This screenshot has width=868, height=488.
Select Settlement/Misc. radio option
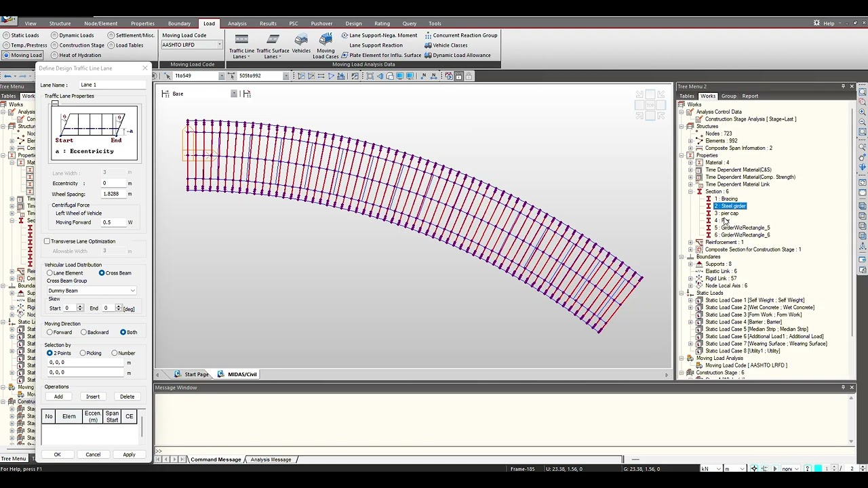click(132, 35)
